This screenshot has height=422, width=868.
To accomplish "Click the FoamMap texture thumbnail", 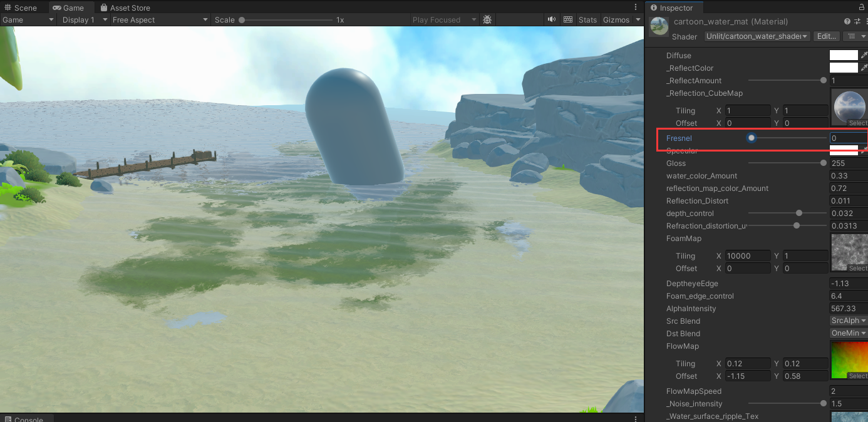I will (x=849, y=252).
